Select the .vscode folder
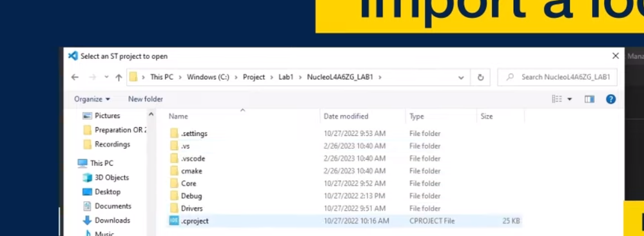Image resolution: width=644 pixels, height=236 pixels. pyautogui.click(x=193, y=159)
